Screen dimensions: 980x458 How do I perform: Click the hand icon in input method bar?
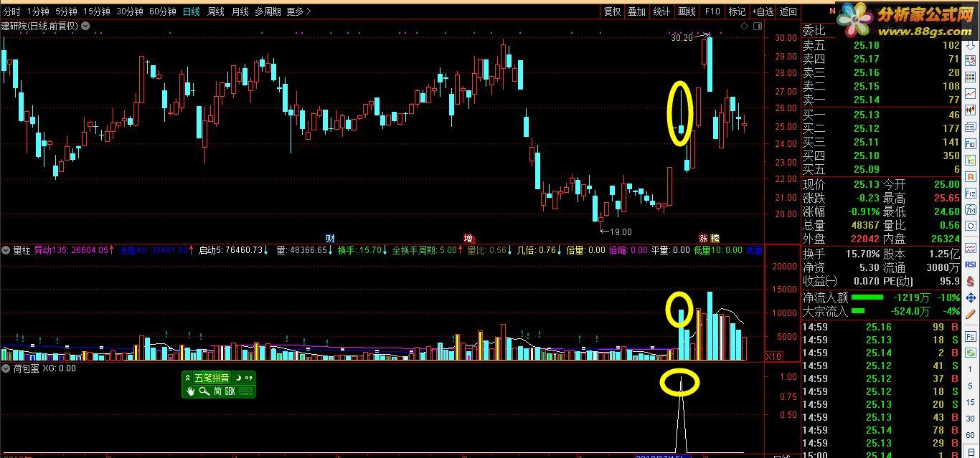coord(191,391)
